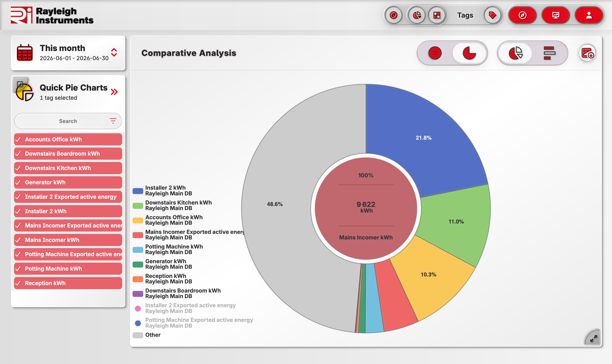This screenshot has width=612, height=364.
Task: Deselect Accounts Office kWh tag
Action: click(x=68, y=139)
